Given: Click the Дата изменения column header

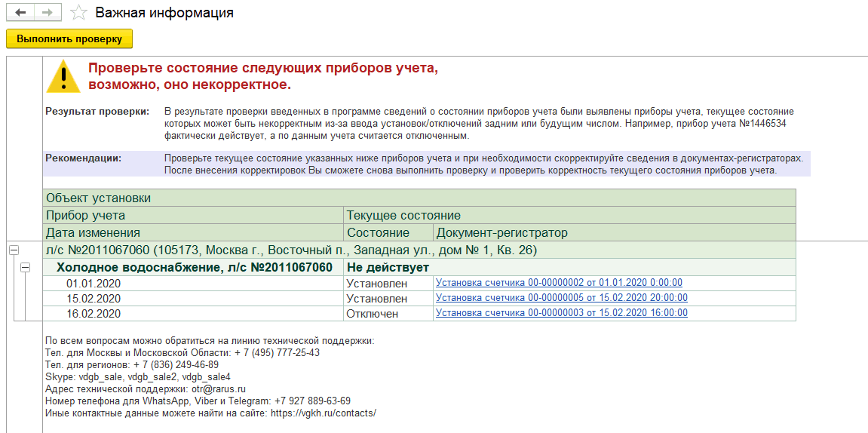Looking at the screenshot, I should 193,232.
